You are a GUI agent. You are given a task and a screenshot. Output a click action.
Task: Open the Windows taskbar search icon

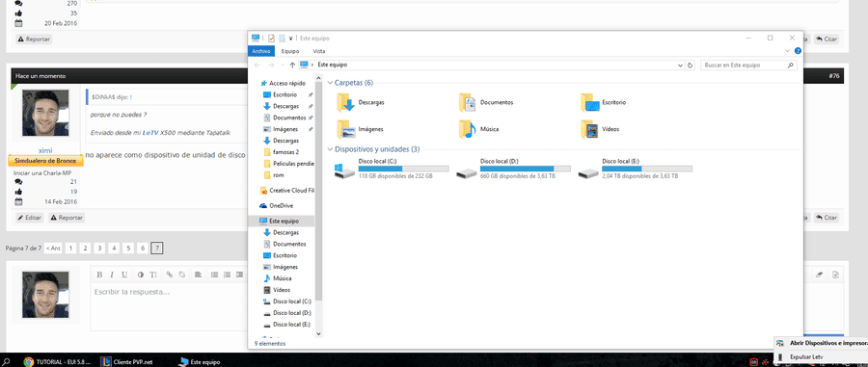7,362
